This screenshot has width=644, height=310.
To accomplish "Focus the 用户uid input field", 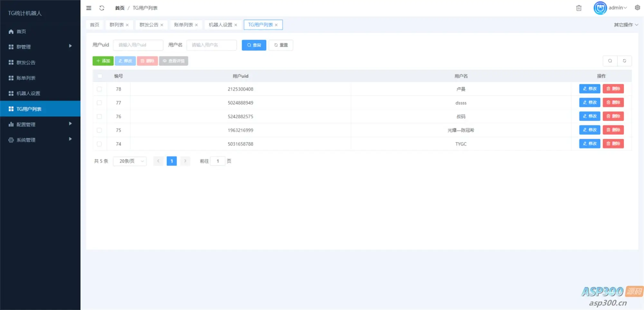I will 138,45.
